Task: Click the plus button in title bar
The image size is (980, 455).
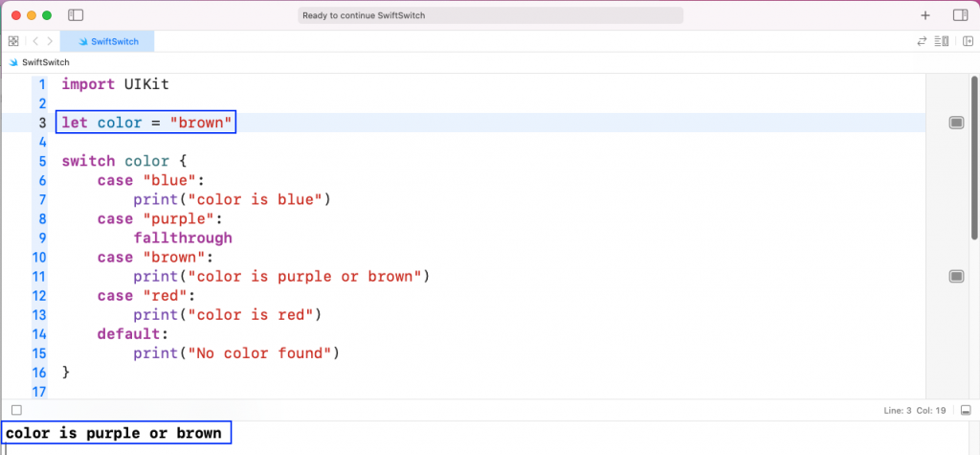Action: 925,15
